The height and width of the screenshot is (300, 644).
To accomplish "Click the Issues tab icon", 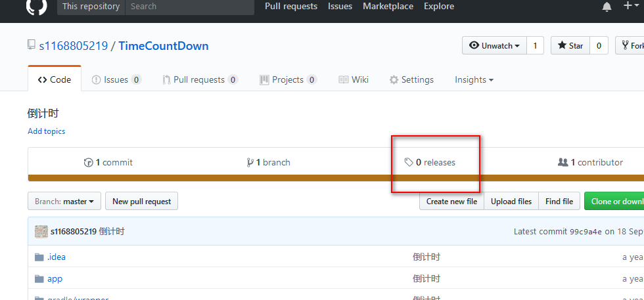I will pos(96,79).
